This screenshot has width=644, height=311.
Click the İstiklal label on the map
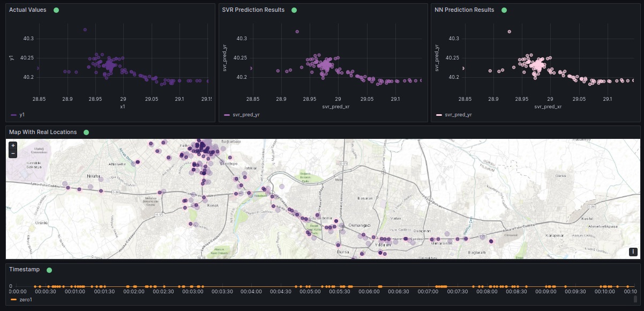[x=251, y=168]
